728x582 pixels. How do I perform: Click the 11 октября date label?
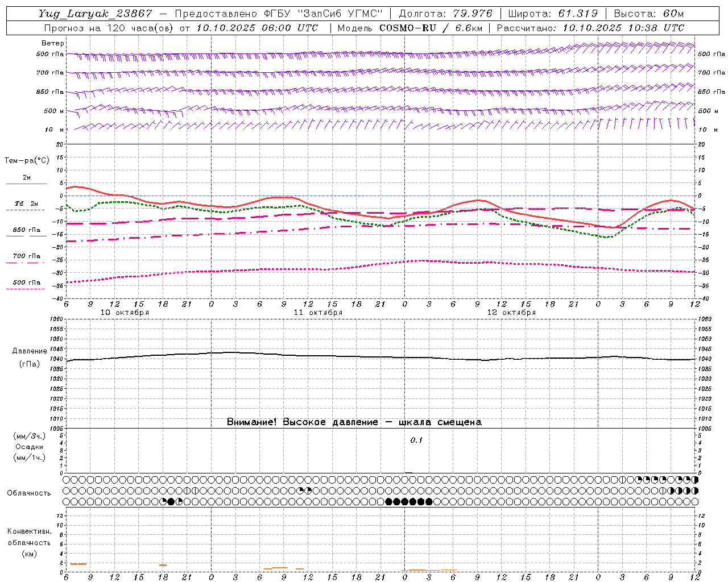point(318,313)
